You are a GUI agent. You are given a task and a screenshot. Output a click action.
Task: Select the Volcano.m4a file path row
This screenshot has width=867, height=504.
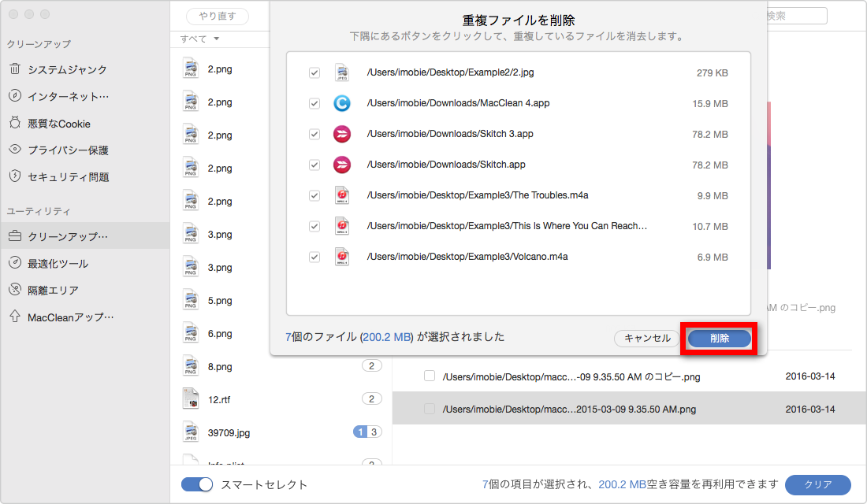coord(518,257)
